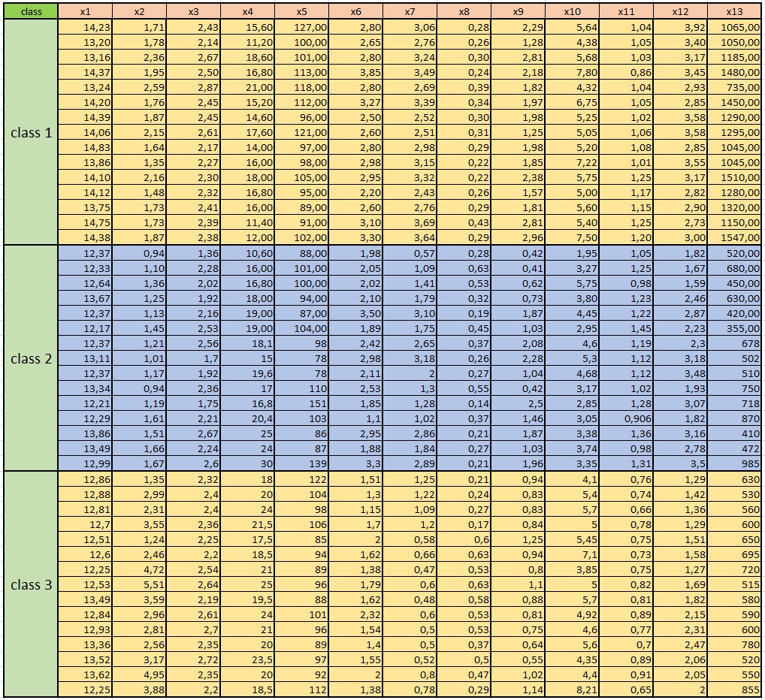The image size is (765, 700).
Task: Click the x1 cell showing 14,83
Action: pos(86,147)
